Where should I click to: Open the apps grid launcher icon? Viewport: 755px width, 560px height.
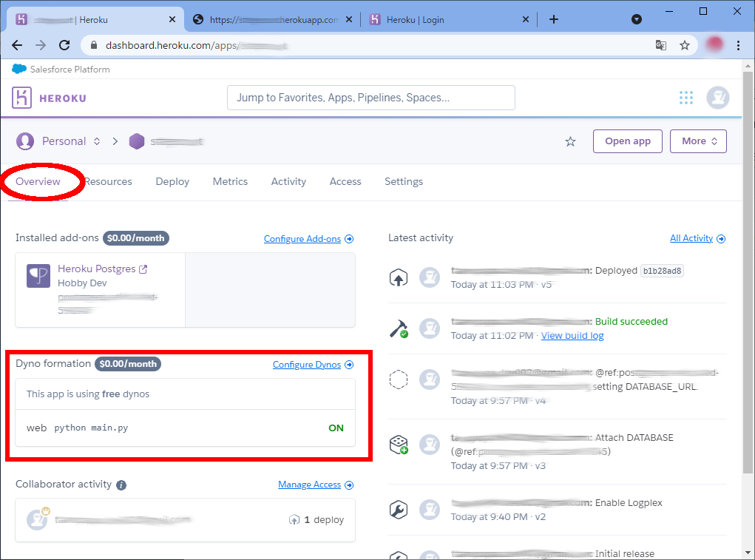[686, 98]
